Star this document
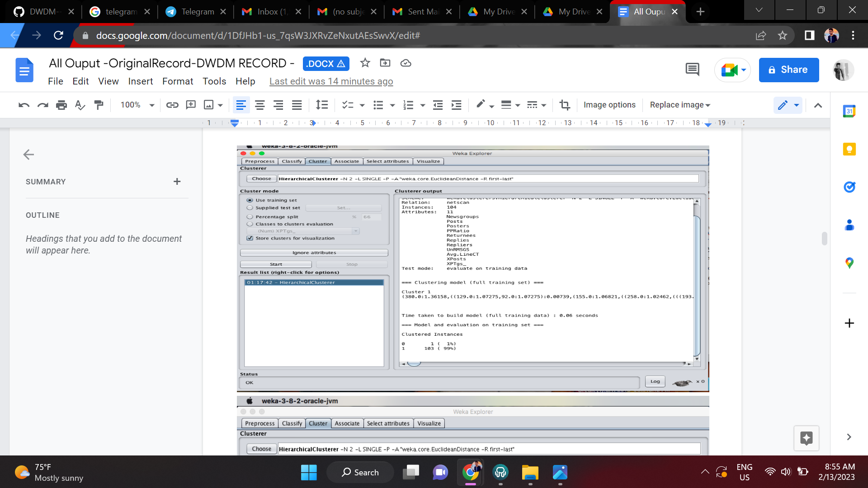The height and width of the screenshot is (488, 868). coord(365,63)
